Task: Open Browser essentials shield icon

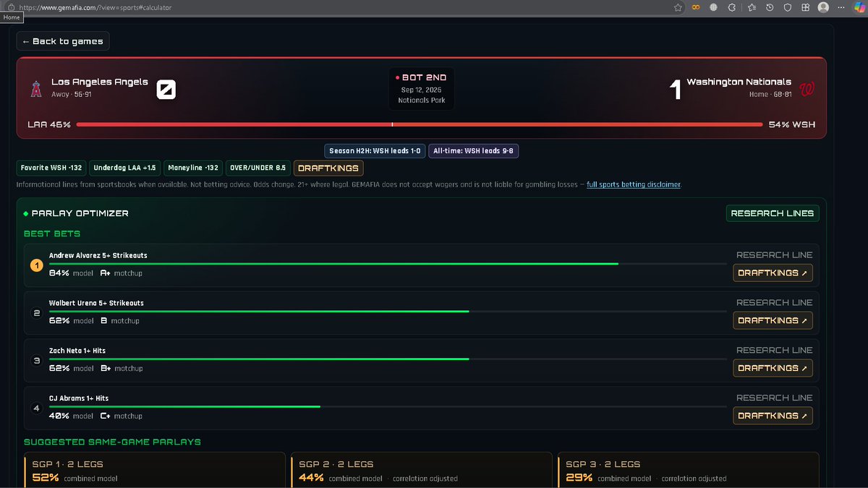Action: 788,7
